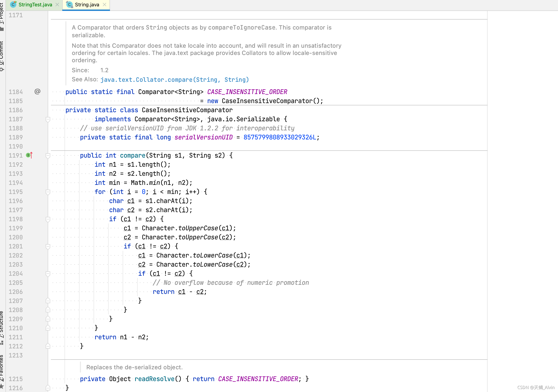Collapse the compare method fold at line 1191
The image size is (558, 392).
click(48, 156)
